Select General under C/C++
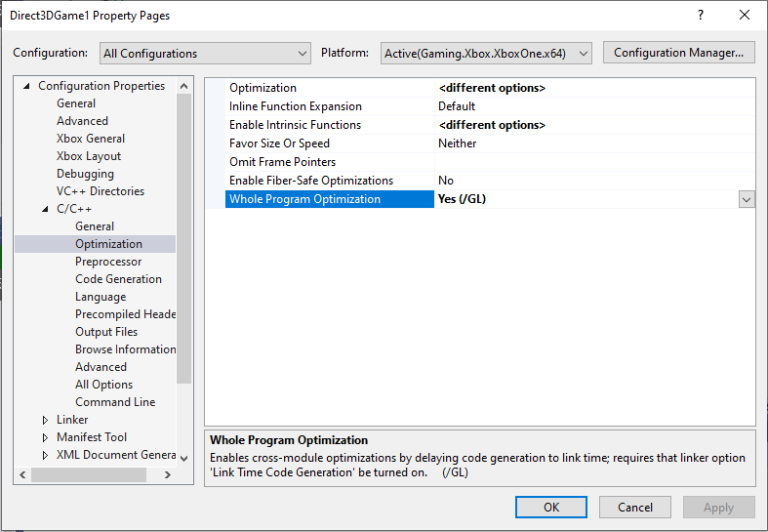Viewport: 768px width, 532px height. (95, 226)
